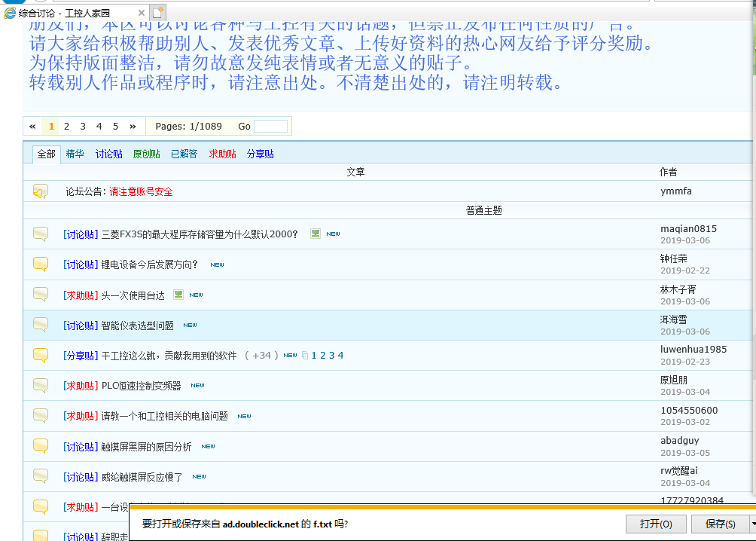This screenshot has width=756, height=541.
Task: Click folder icon beside 触摸屏黑屏的原因分析 thread
Action: coord(41,446)
